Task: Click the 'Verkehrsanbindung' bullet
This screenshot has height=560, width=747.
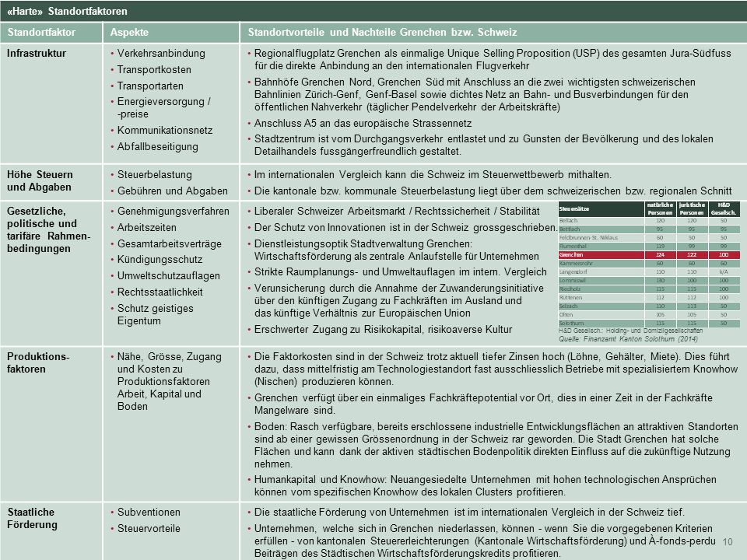Action: (161, 54)
